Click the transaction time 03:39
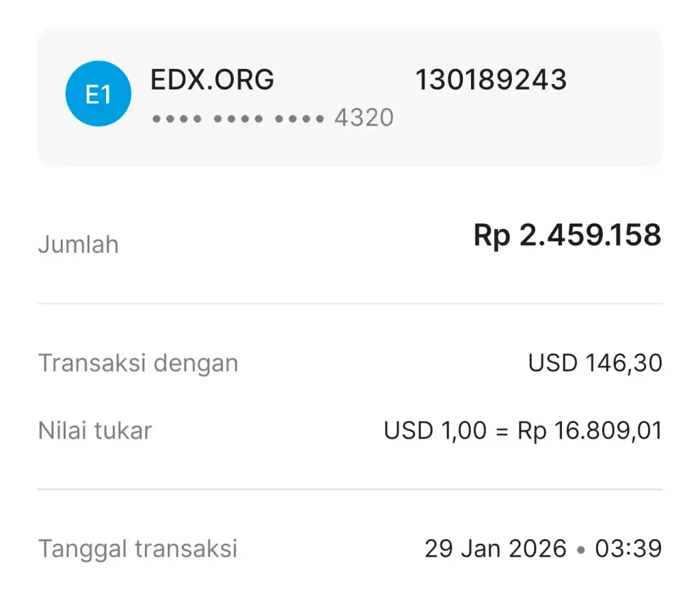This screenshot has height=593, width=700. click(629, 549)
